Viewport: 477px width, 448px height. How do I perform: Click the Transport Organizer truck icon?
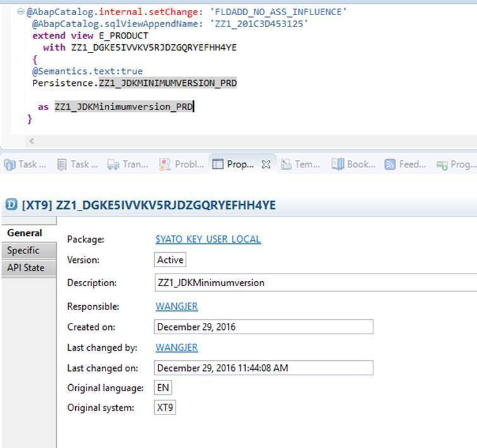pyautogui.click(x=113, y=165)
